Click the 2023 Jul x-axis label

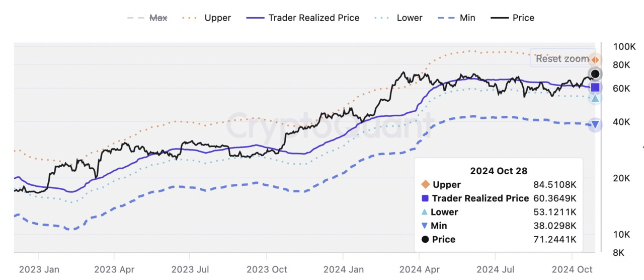(191, 269)
